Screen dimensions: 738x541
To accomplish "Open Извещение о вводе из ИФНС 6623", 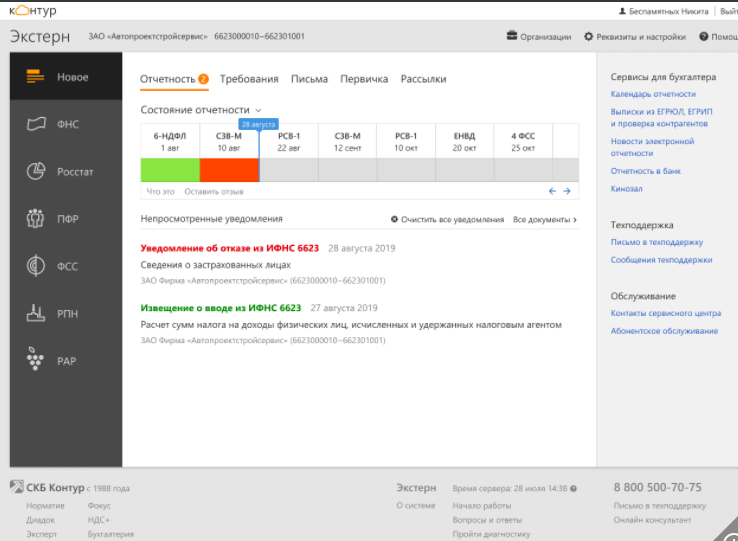I will click(221, 308).
